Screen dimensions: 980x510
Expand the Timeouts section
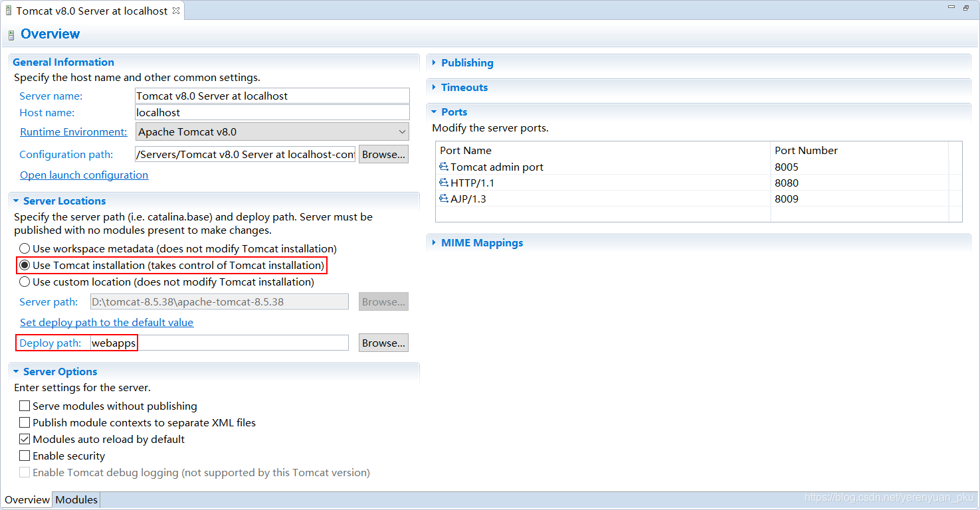(434, 87)
